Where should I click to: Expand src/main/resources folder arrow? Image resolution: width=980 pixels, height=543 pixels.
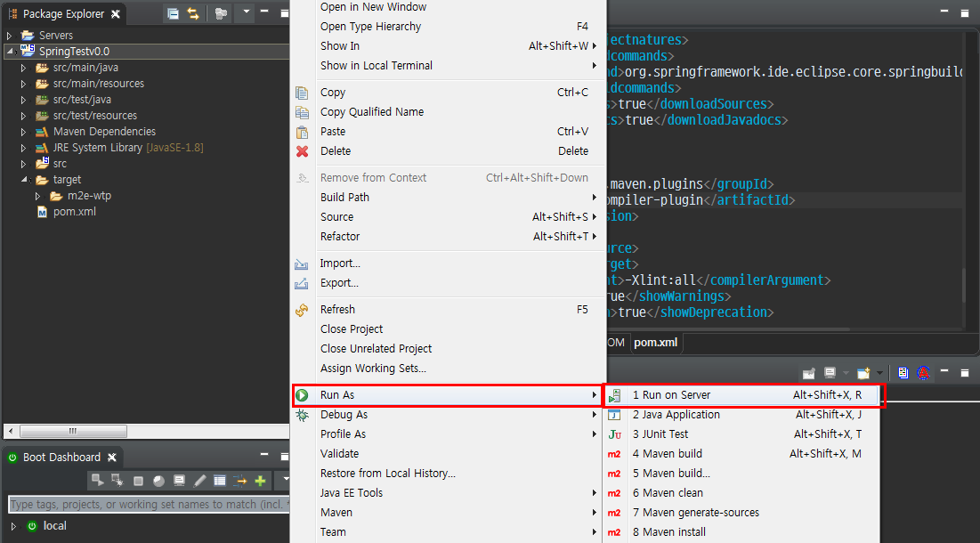(24, 84)
